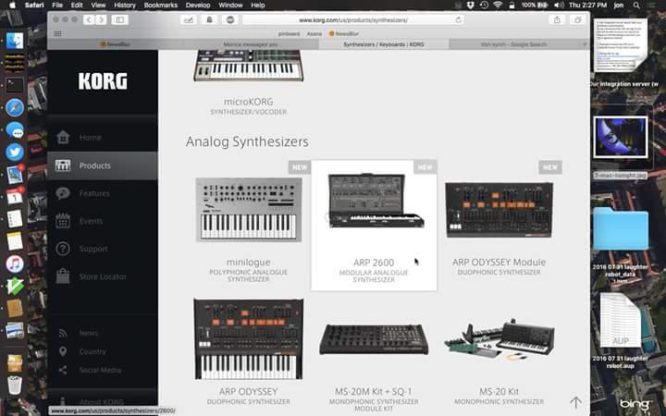Open the microKORG product image
This screenshot has width=666, height=416.
[x=248, y=65]
